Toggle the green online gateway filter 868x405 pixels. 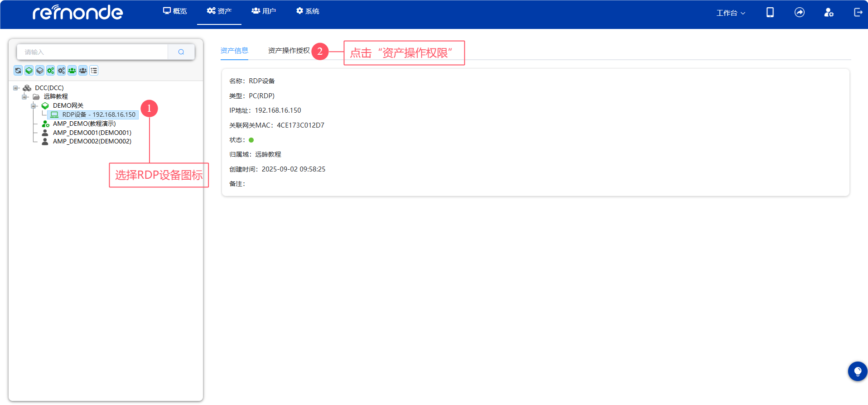tap(29, 71)
